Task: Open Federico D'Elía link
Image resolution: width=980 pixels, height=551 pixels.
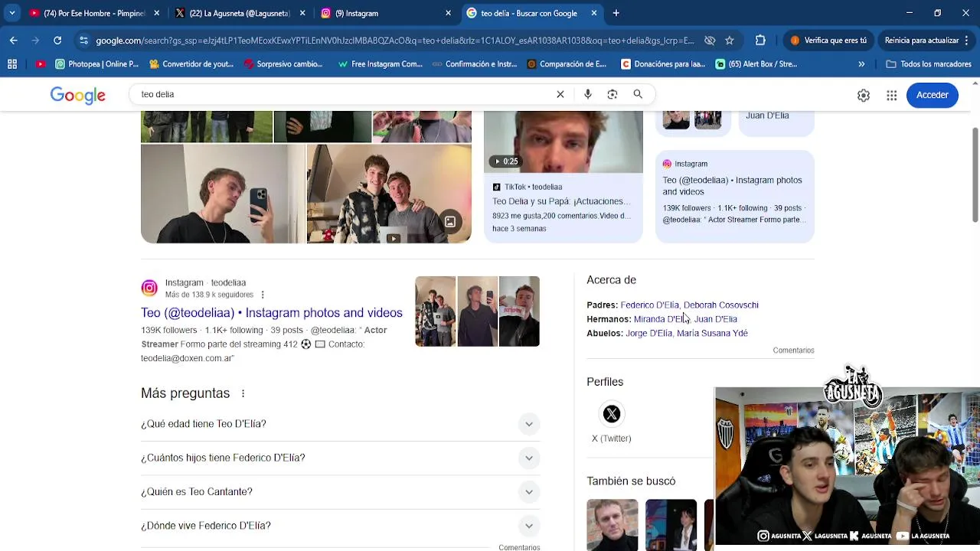Action: tap(649, 305)
